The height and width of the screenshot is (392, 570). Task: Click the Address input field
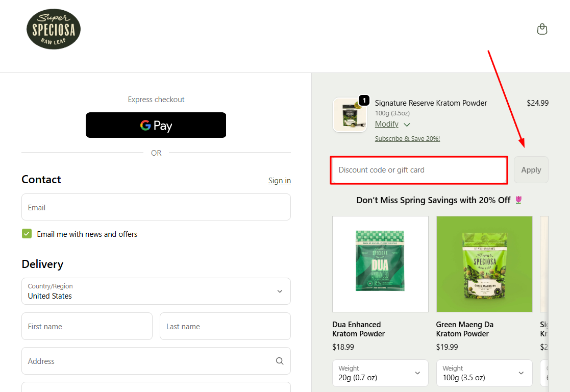156,361
